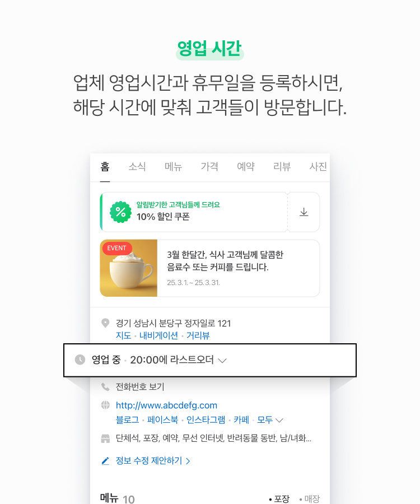Click the location pin icon
Viewport: 420px width, 504px height.
pos(105,323)
